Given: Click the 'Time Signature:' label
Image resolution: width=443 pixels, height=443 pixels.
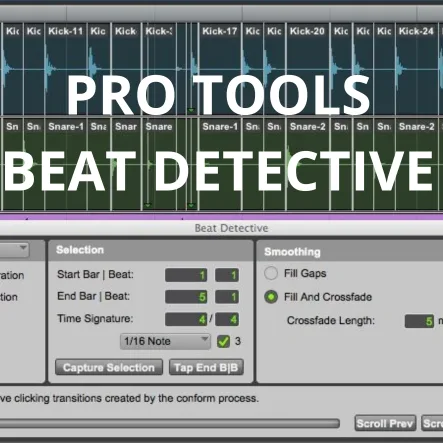Looking at the screenshot, I should [x=95, y=319].
